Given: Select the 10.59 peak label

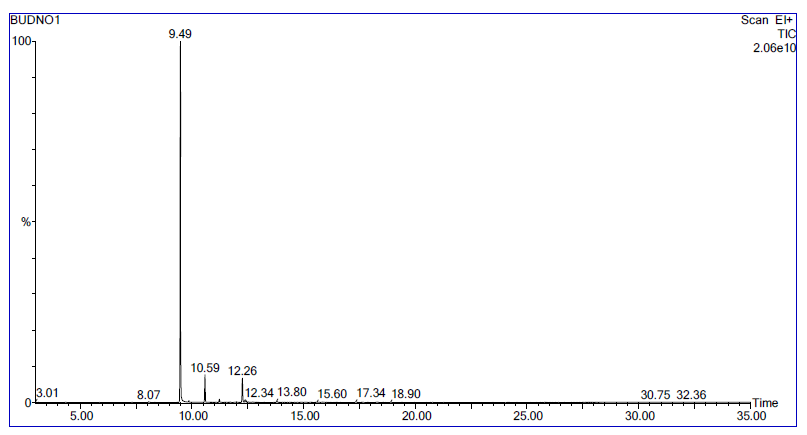Looking at the screenshot, I should pyautogui.click(x=205, y=368).
